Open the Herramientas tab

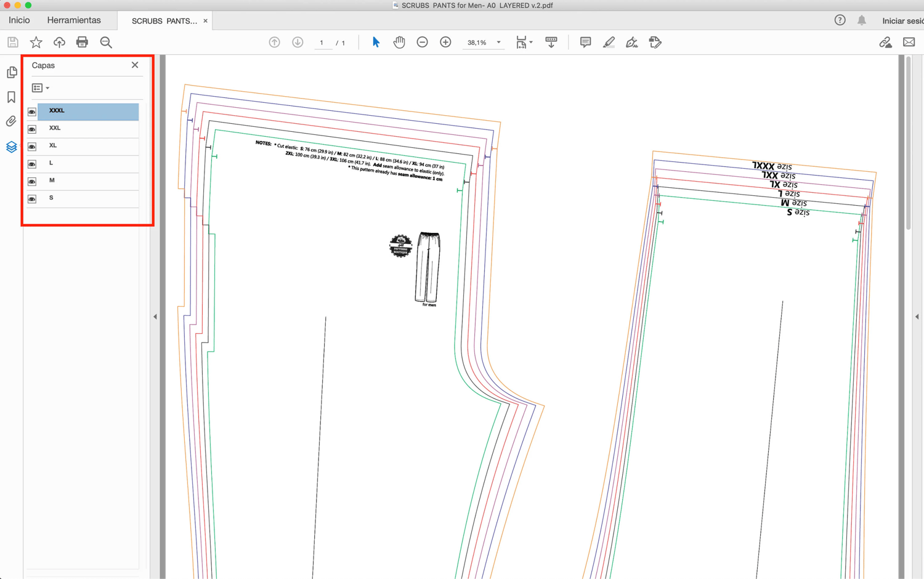[x=74, y=20]
